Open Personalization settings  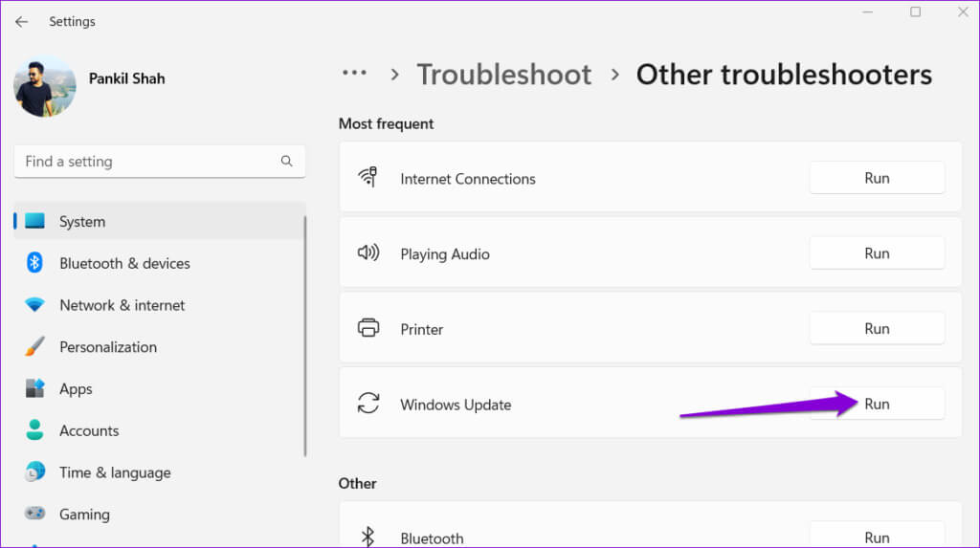pos(160,347)
